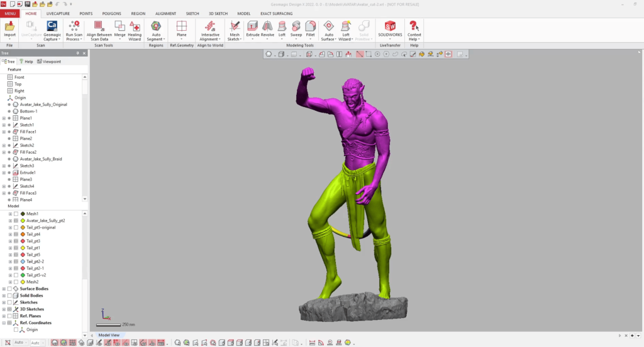Open Mesh Sketch tool
Viewport: 644px width, 347px height.
coord(235,31)
